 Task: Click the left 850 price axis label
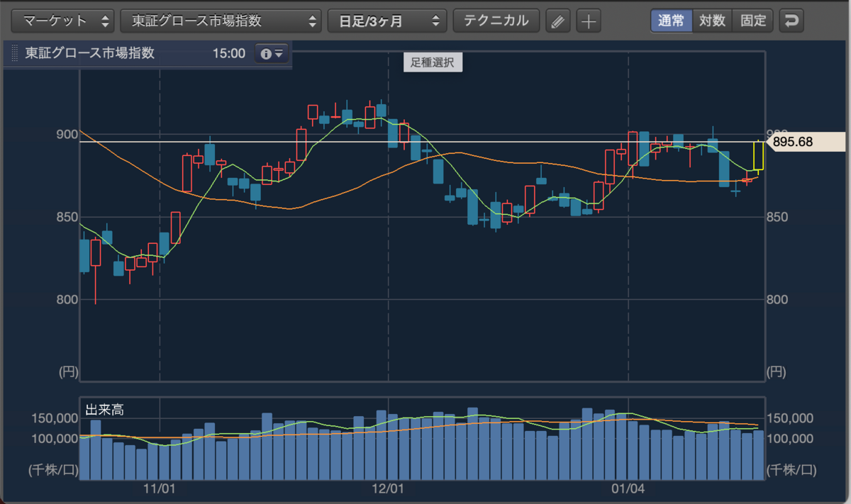(x=67, y=217)
